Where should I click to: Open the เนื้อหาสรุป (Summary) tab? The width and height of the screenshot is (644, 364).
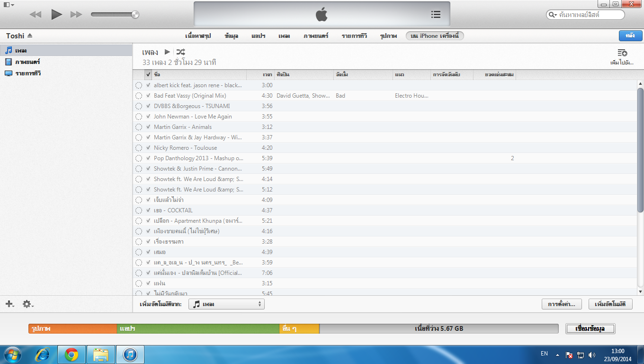point(198,36)
